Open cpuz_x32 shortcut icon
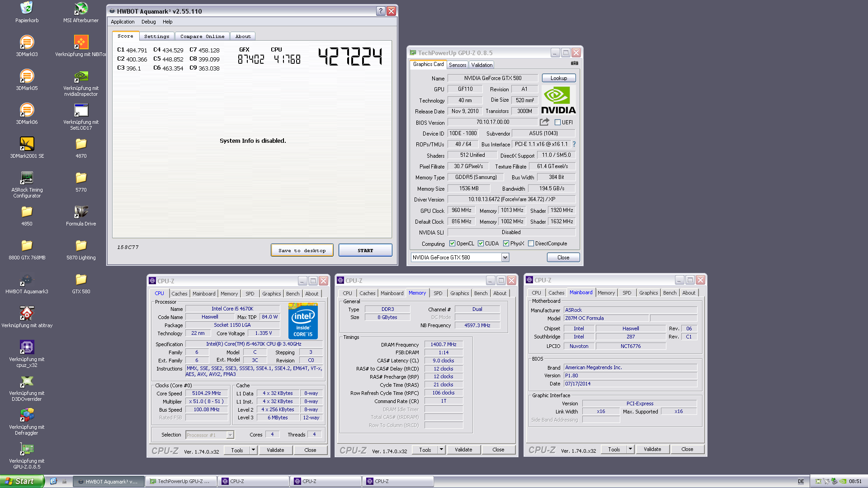The height and width of the screenshot is (488, 868). (27, 347)
